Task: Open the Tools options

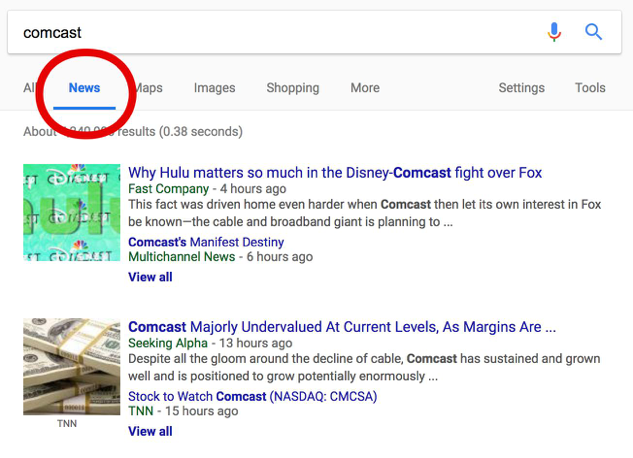Action: click(590, 88)
